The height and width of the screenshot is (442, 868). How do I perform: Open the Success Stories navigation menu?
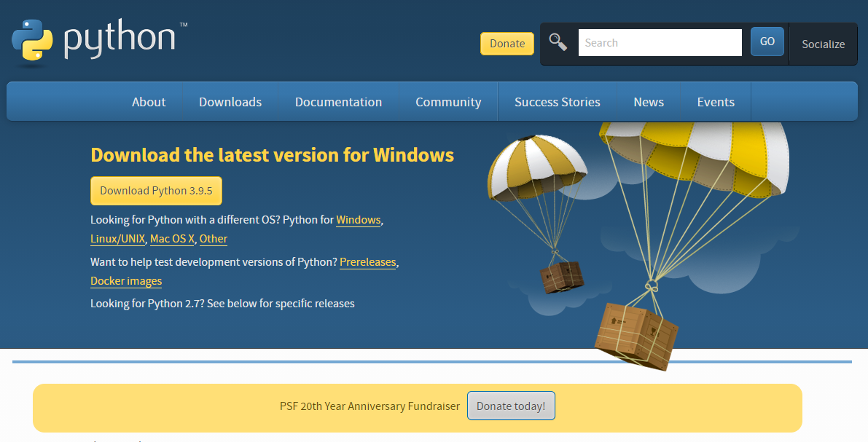[558, 102]
